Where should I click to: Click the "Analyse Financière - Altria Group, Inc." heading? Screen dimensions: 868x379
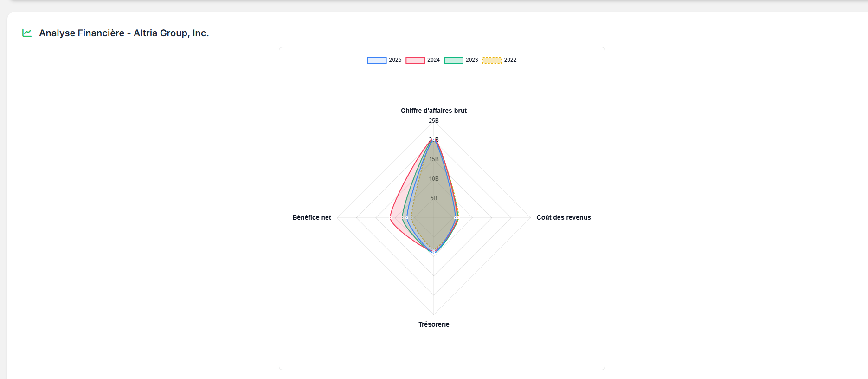pyautogui.click(x=124, y=33)
